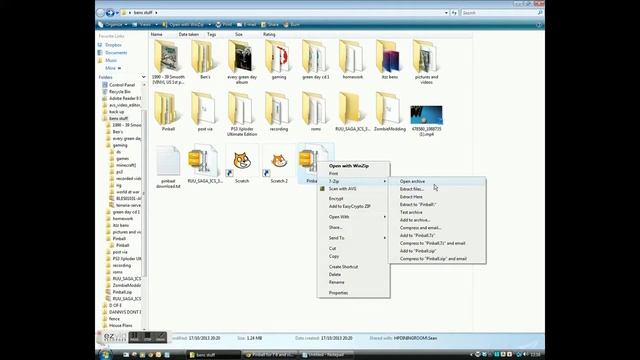The image size is (640, 360).
Task: Choose Add to archive... option
Action: coord(437,220)
